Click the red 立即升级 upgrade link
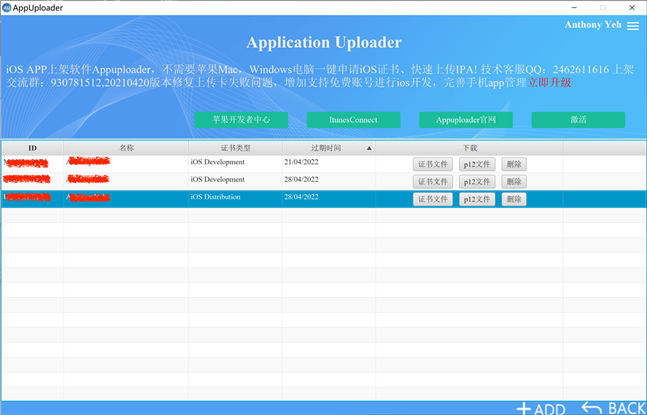 549,83
